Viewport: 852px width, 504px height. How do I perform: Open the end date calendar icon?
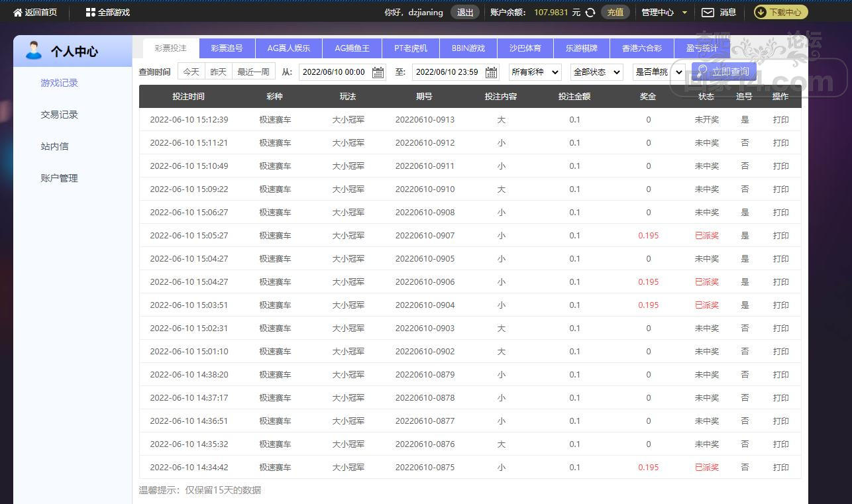(x=491, y=72)
